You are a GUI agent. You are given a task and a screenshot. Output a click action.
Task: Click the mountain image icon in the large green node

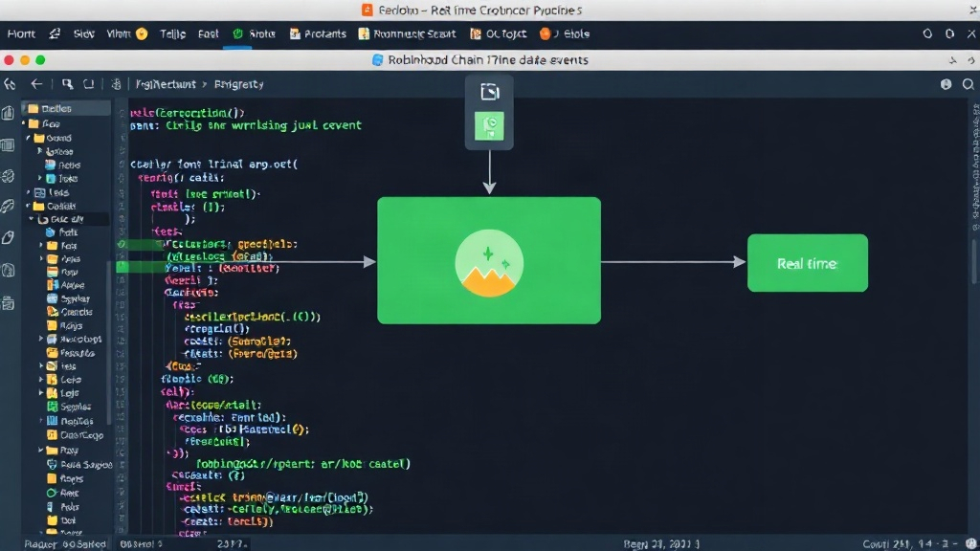[489, 263]
